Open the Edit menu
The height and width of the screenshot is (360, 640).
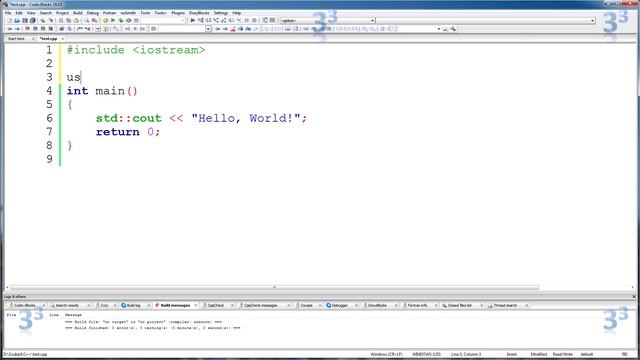(x=19, y=13)
